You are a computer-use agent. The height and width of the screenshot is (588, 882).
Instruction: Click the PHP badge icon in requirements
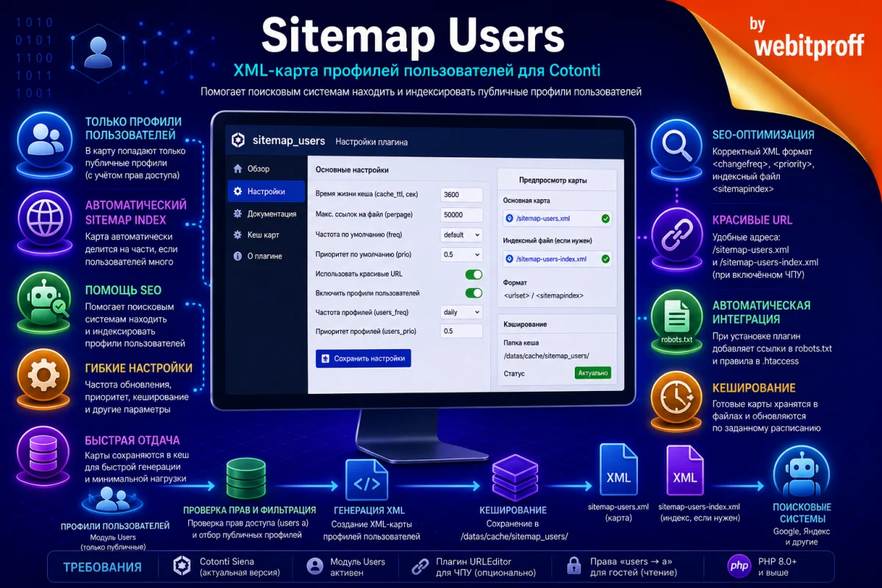tap(738, 566)
